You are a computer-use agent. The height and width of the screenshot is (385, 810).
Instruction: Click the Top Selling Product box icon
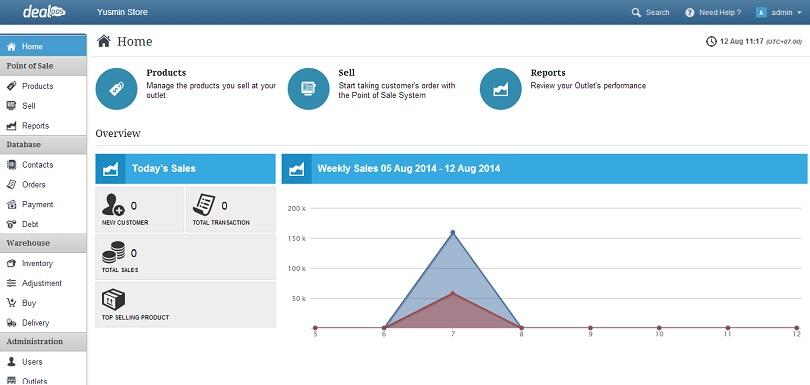(114, 300)
